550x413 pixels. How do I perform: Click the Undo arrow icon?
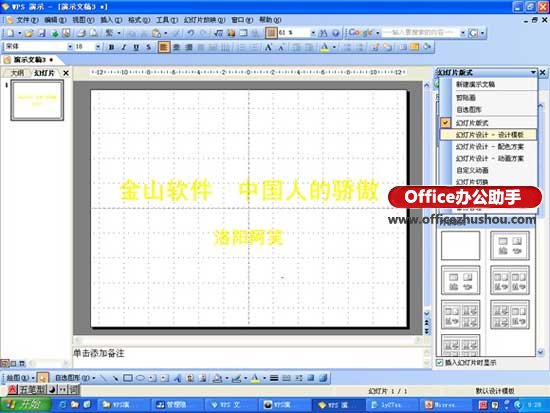(190, 33)
